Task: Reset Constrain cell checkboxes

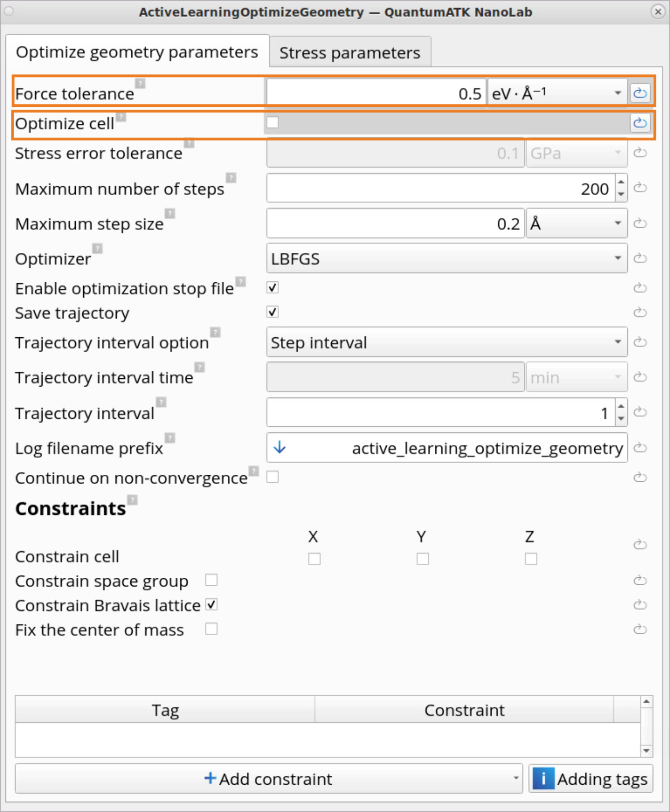Action: coord(640,545)
